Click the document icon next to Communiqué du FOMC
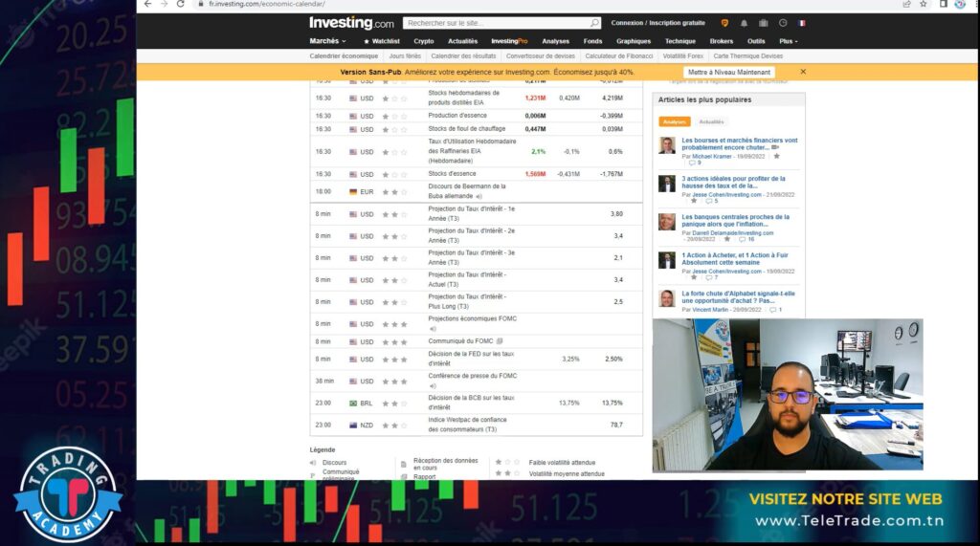The height and width of the screenshot is (546, 980). (x=500, y=341)
